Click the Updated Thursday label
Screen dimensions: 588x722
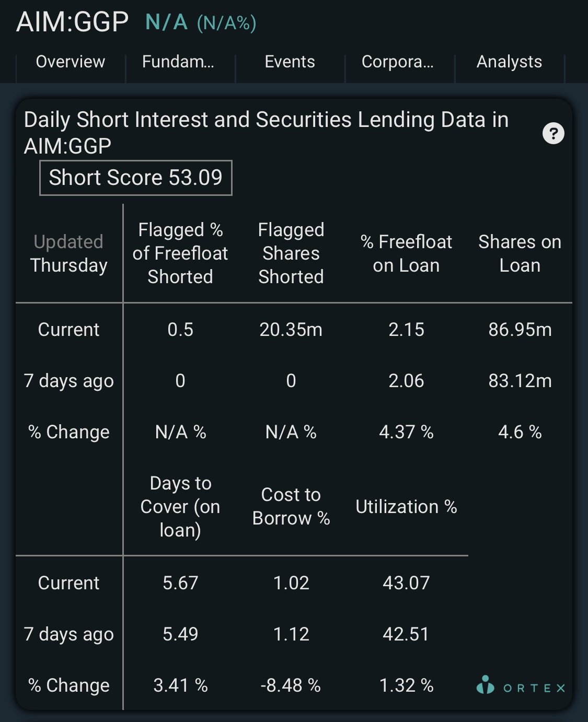click(x=69, y=253)
